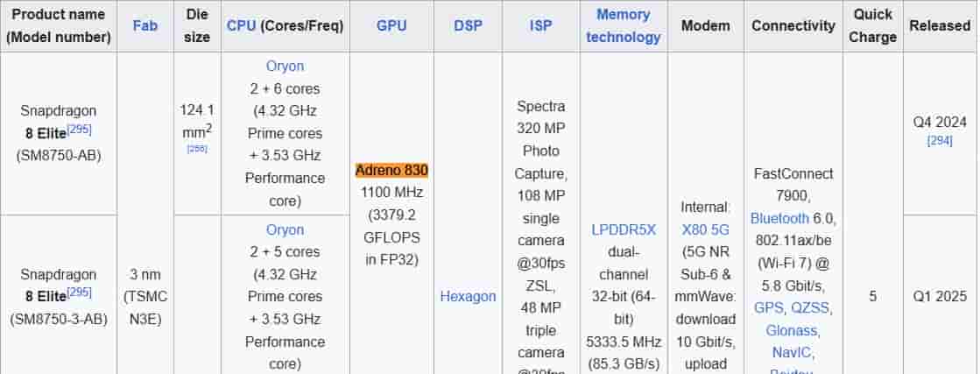Open the Bluetooth link
Viewport: 980px width, 374px height.
click(x=780, y=218)
